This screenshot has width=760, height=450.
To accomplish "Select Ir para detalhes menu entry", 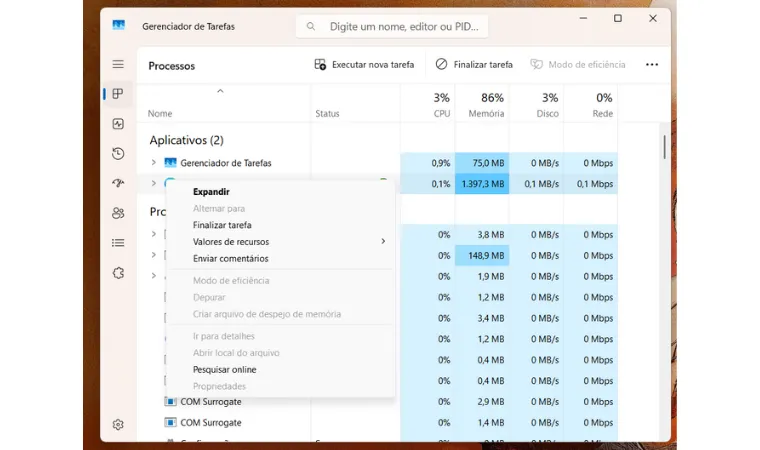I will coord(223,336).
